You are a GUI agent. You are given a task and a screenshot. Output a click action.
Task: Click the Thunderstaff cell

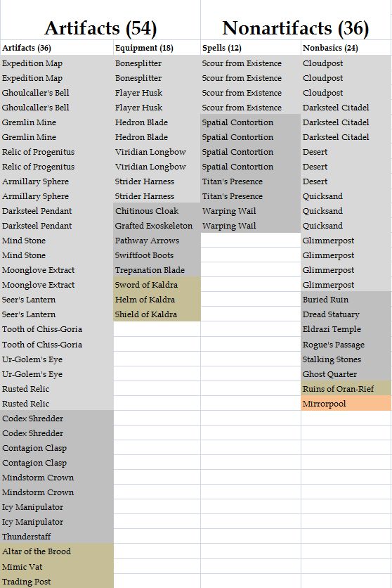[57, 536]
